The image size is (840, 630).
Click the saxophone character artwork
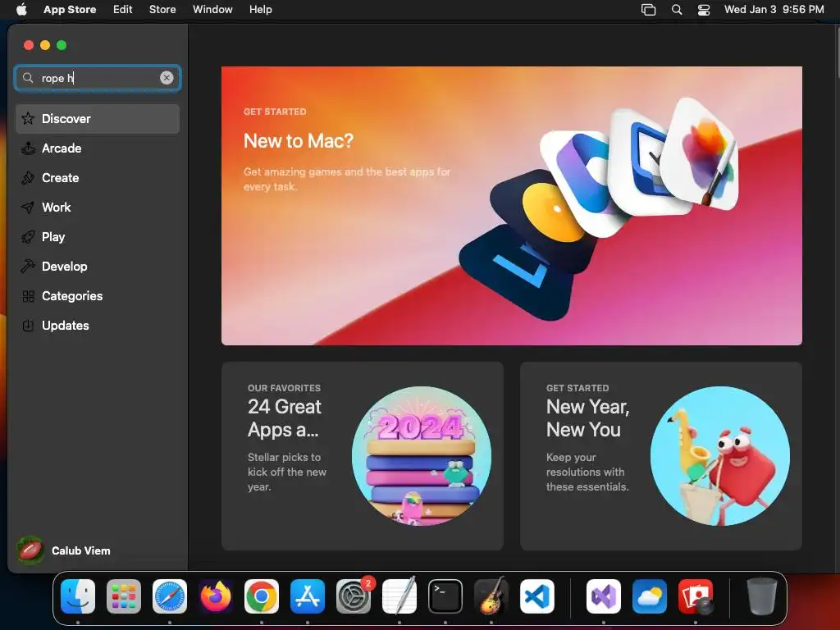[720, 456]
